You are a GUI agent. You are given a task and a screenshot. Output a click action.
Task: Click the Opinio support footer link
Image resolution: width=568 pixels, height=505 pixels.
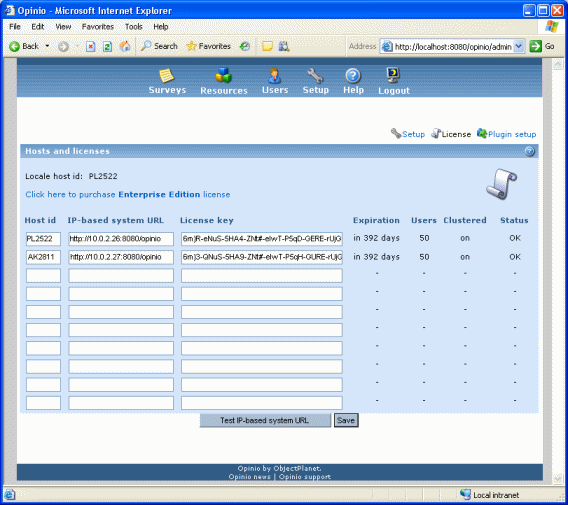click(x=305, y=477)
